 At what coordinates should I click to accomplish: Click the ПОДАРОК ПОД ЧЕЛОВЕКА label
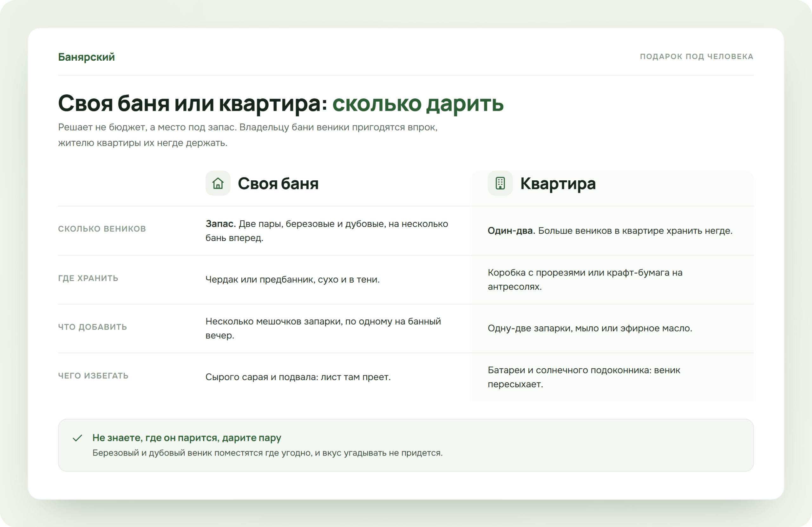tap(696, 57)
